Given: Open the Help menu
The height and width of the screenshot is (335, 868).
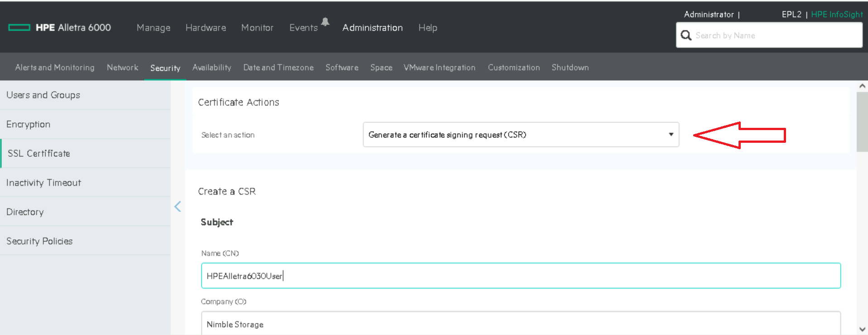Looking at the screenshot, I should 427,28.
